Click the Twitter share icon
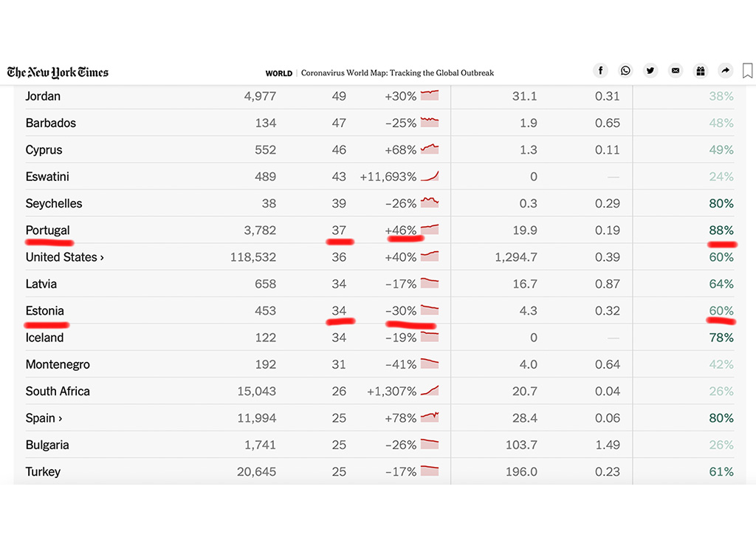The image size is (756, 546). [x=650, y=71]
